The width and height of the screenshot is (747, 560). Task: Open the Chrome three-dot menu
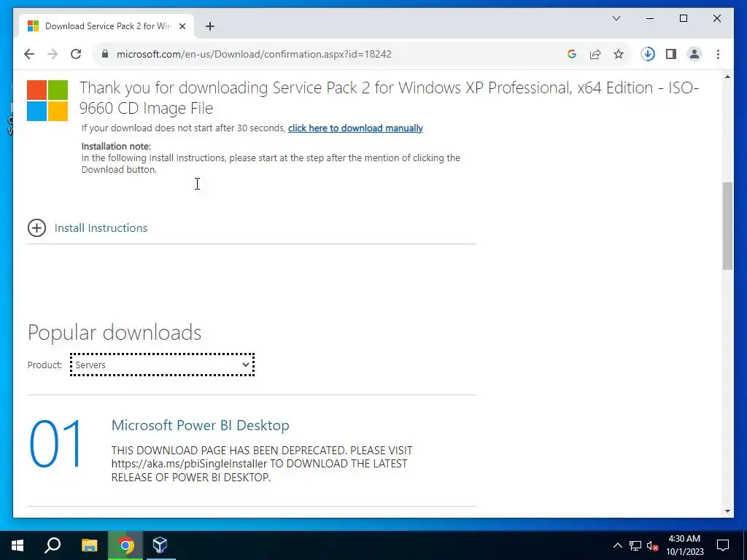(718, 54)
